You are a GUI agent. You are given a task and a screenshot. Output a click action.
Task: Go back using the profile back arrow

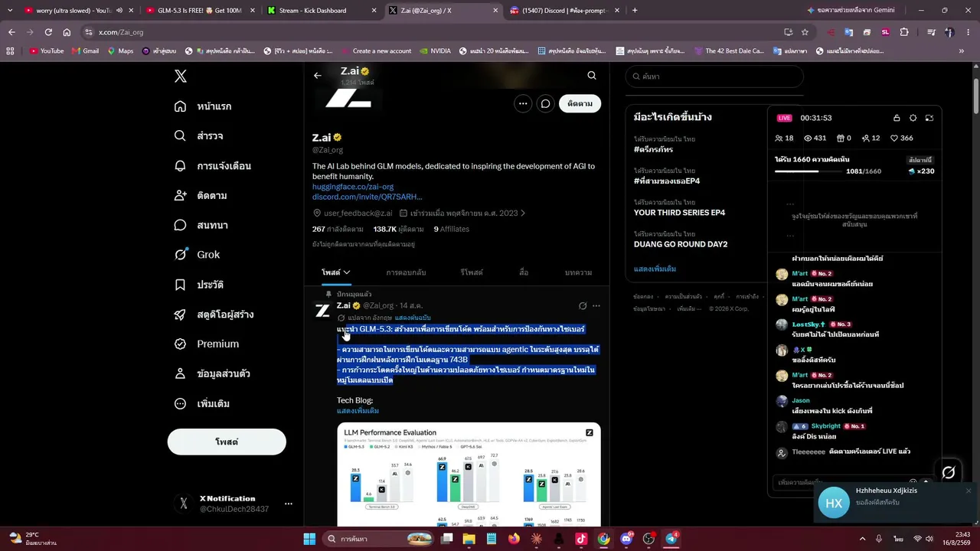point(318,76)
